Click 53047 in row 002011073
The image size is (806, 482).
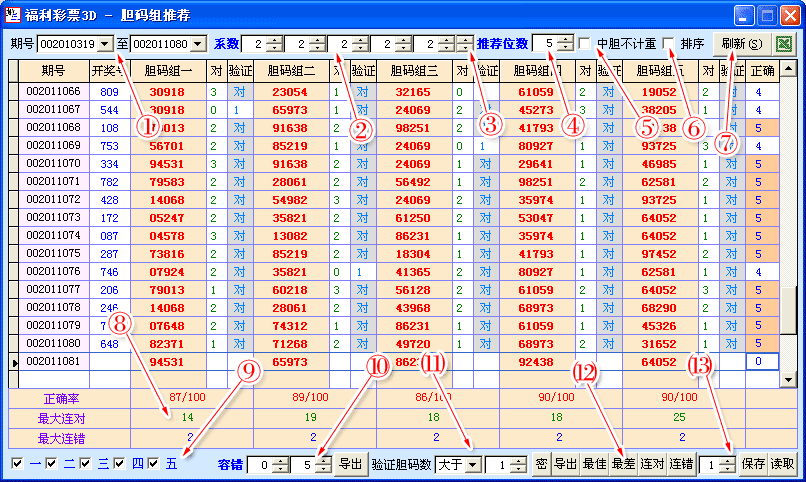[x=536, y=218]
